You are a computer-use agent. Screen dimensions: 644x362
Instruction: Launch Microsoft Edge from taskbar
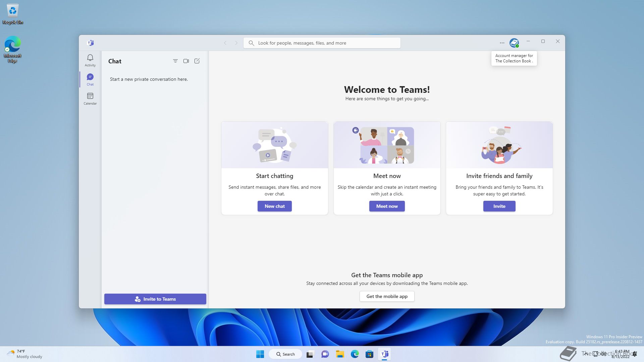[x=355, y=354]
